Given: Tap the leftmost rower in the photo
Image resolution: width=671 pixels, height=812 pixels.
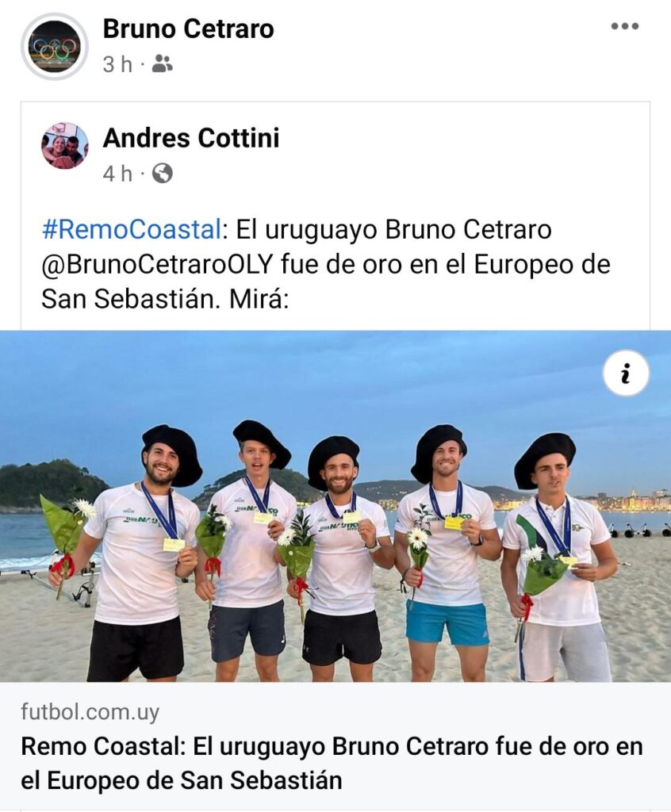Looking at the screenshot, I should pyautogui.click(x=140, y=552).
